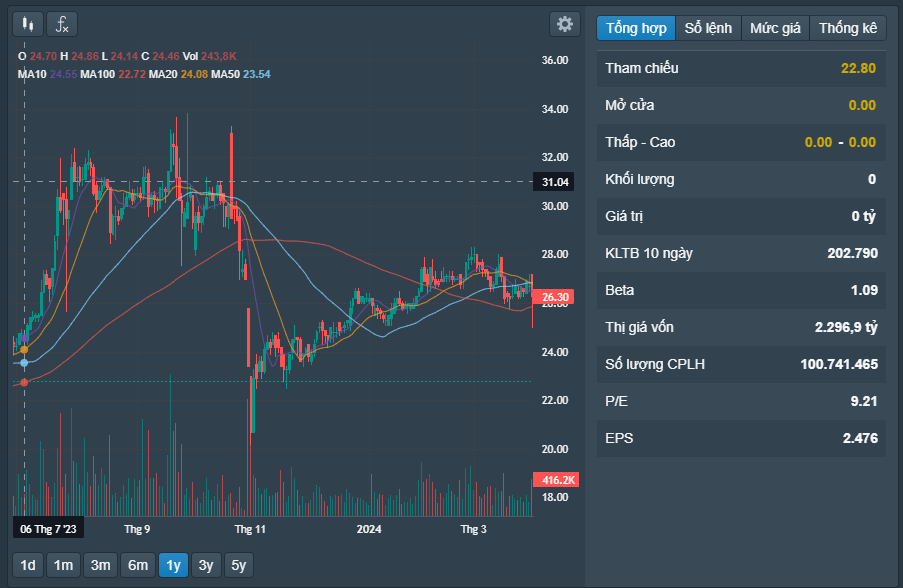
Task: Select the 1y time range
Action: point(173,565)
